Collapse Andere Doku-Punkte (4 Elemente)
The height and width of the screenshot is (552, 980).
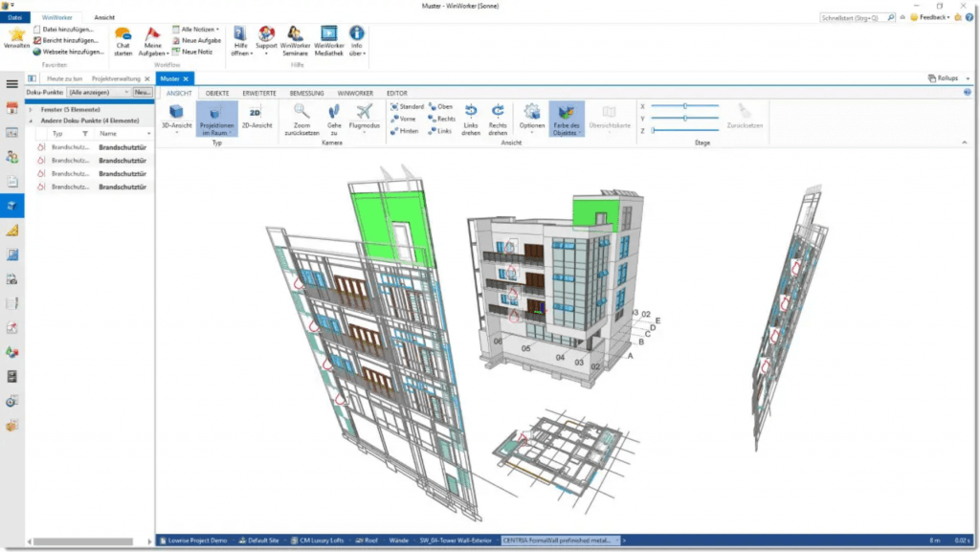tap(31, 121)
